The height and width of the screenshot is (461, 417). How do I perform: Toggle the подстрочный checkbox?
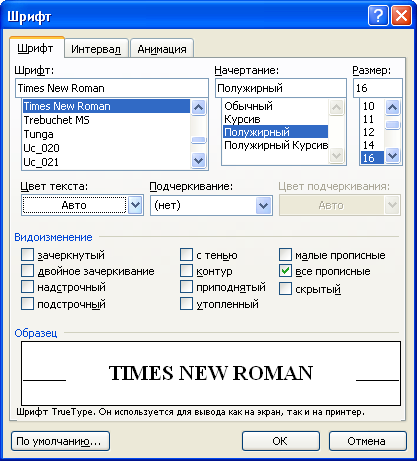[27, 303]
